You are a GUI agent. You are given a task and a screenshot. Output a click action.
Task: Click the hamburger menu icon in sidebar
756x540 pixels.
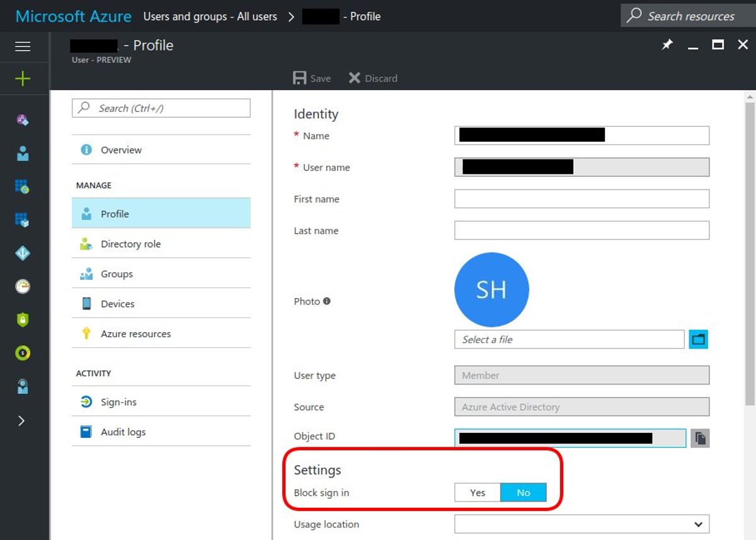point(23,47)
